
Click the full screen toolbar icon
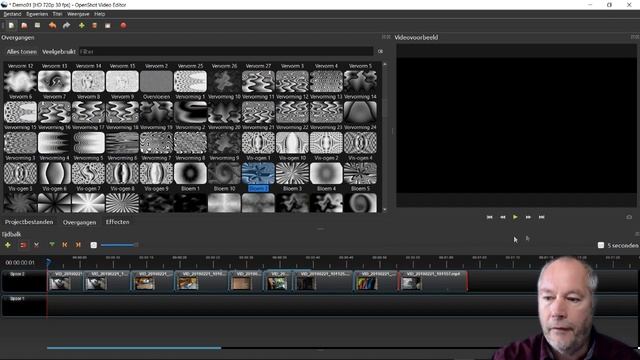pos(108,25)
